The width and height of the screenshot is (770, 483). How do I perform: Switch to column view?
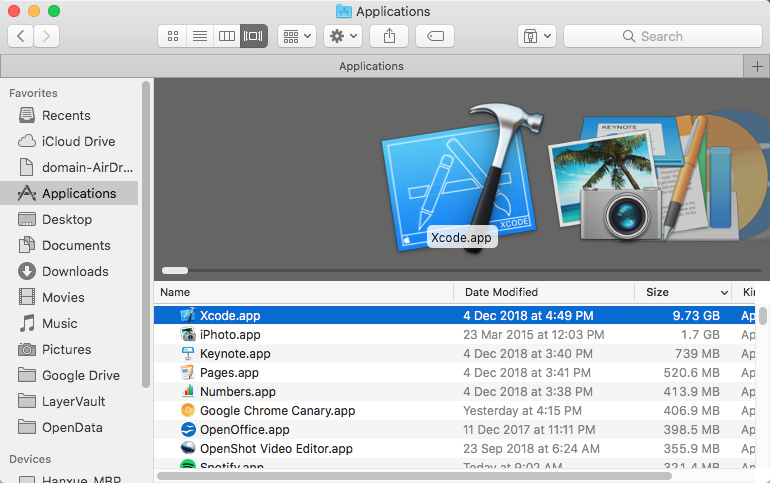pyautogui.click(x=227, y=36)
